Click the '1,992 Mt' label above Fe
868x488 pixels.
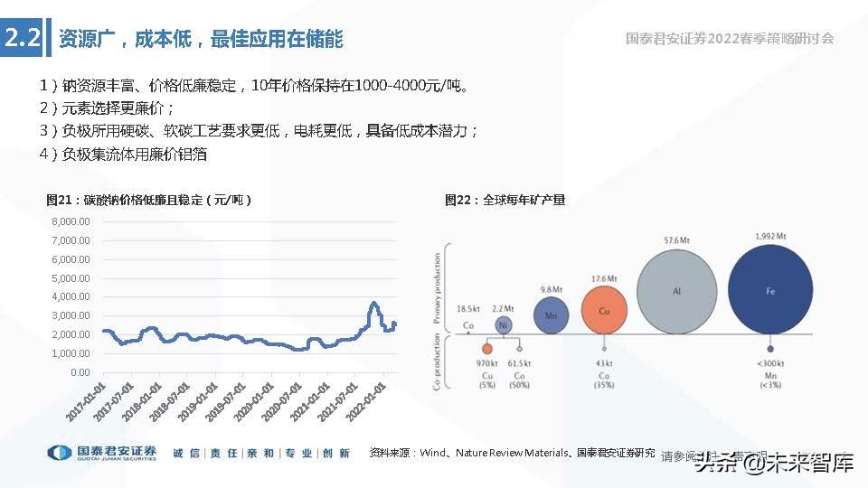point(770,236)
